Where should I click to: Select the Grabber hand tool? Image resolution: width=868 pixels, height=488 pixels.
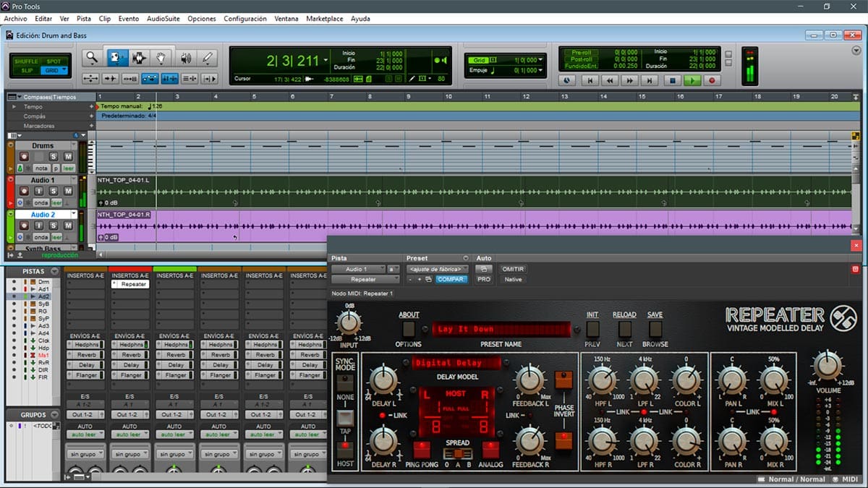pyautogui.click(x=162, y=58)
